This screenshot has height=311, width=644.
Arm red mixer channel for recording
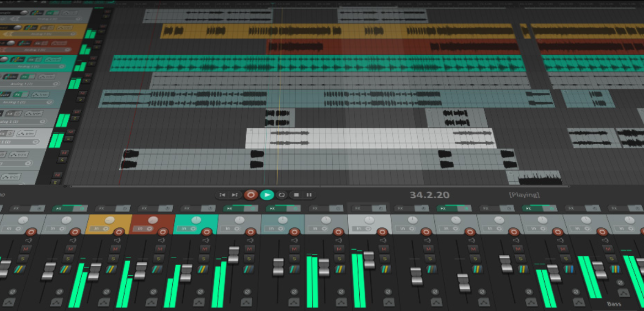coord(163,233)
